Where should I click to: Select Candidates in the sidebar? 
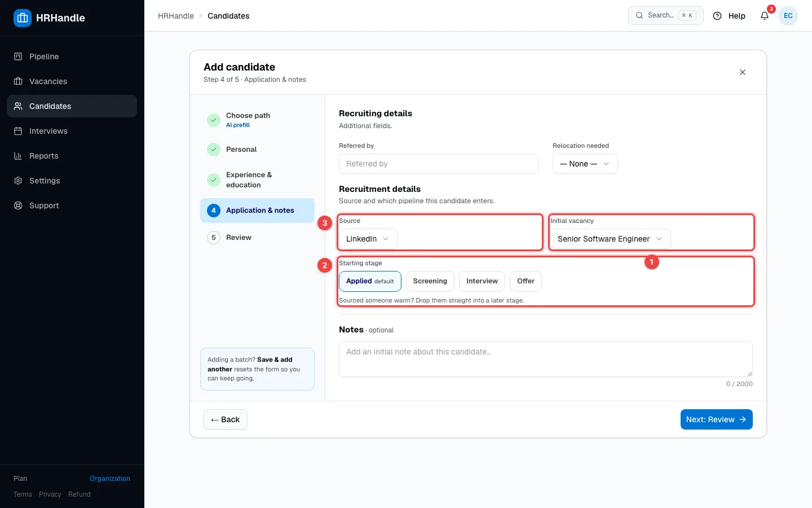click(x=72, y=106)
